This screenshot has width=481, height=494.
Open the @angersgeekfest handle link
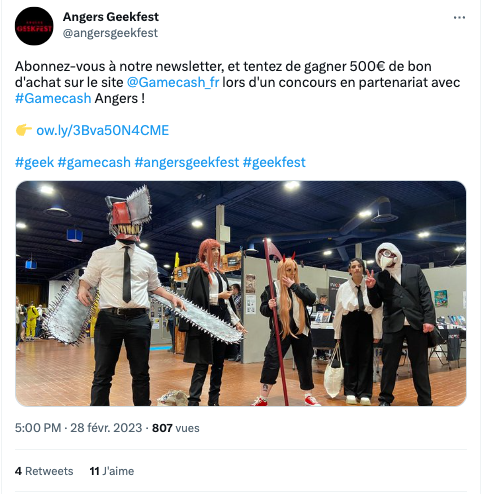110,33
